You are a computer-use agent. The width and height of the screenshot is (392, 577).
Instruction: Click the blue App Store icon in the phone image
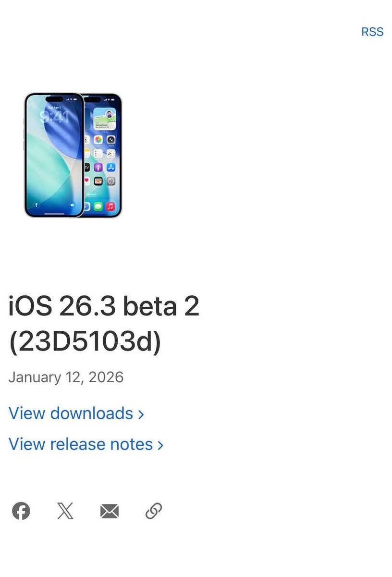click(111, 167)
